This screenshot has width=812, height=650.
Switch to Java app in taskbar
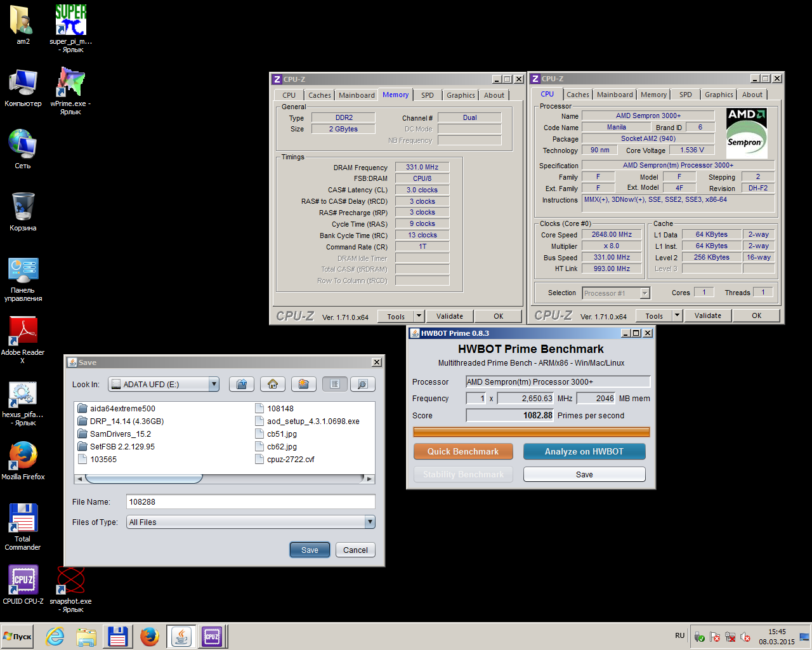[x=181, y=636]
